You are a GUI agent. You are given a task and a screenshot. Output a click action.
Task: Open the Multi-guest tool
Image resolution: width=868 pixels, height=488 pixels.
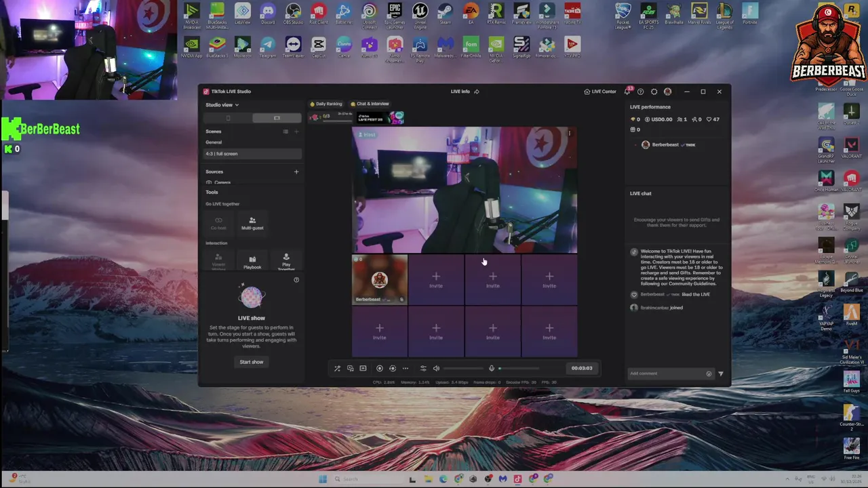coord(252,223)
